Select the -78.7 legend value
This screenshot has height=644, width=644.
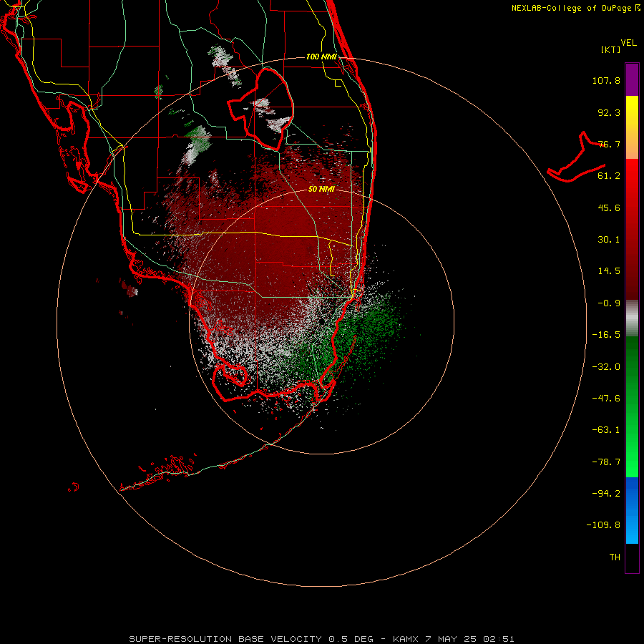coord(606,462)
